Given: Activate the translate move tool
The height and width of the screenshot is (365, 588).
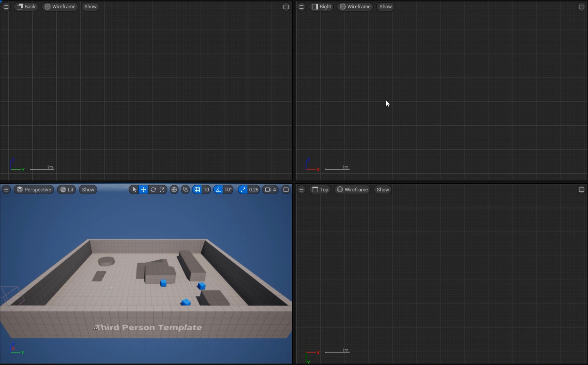Looking at the screenshot, I should (144, 190).
